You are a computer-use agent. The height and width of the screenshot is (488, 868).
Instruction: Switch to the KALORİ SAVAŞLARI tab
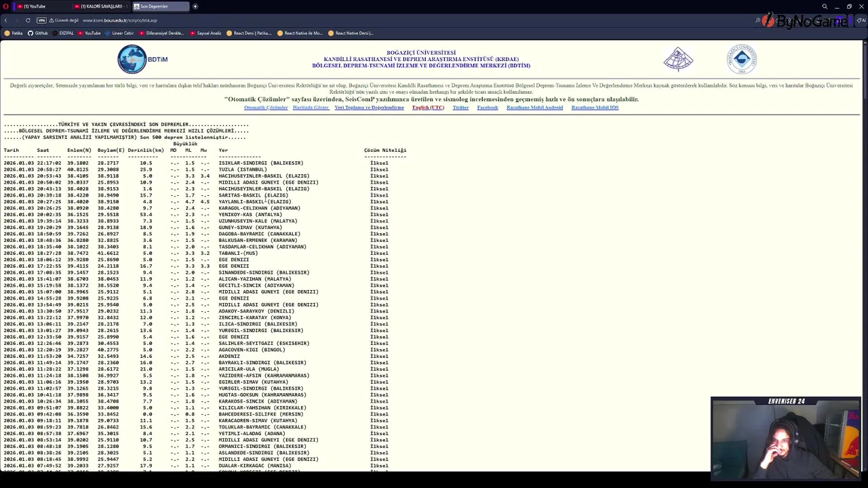pos(100,6)
